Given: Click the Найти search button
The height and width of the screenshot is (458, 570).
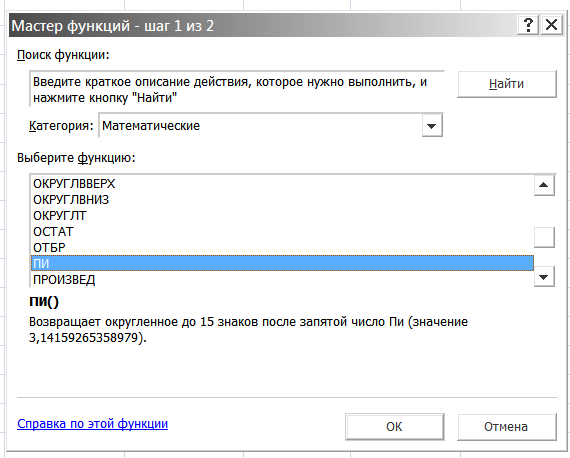Looking at the screenshot, I should (507, 84).
